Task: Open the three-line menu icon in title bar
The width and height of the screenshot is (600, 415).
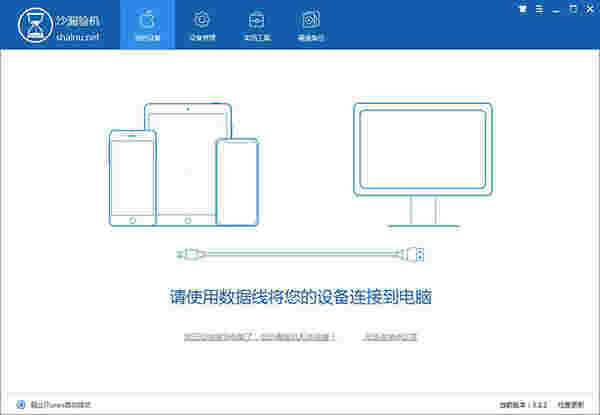Action: (540, 9)
